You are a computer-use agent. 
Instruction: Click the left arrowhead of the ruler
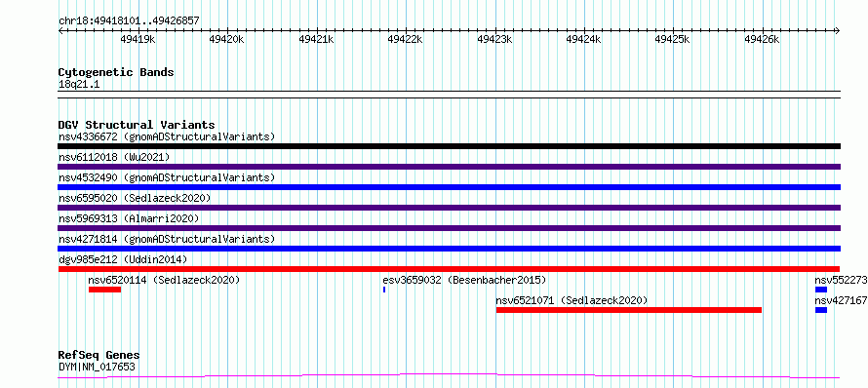(60, 30)
